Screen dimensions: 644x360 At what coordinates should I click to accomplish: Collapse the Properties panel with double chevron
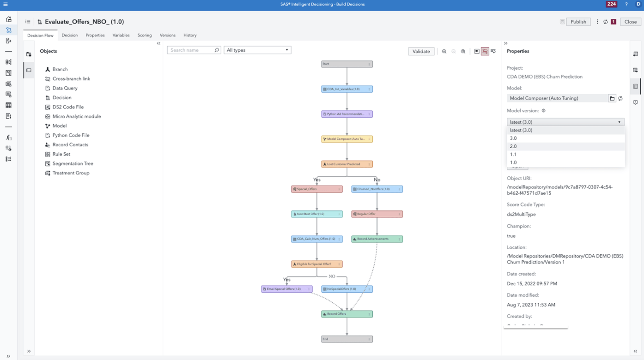tap(505, 43)
